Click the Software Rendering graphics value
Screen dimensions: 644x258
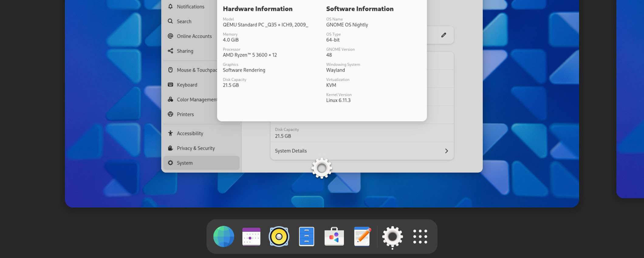pyautogui.click(x=244, y=70)
